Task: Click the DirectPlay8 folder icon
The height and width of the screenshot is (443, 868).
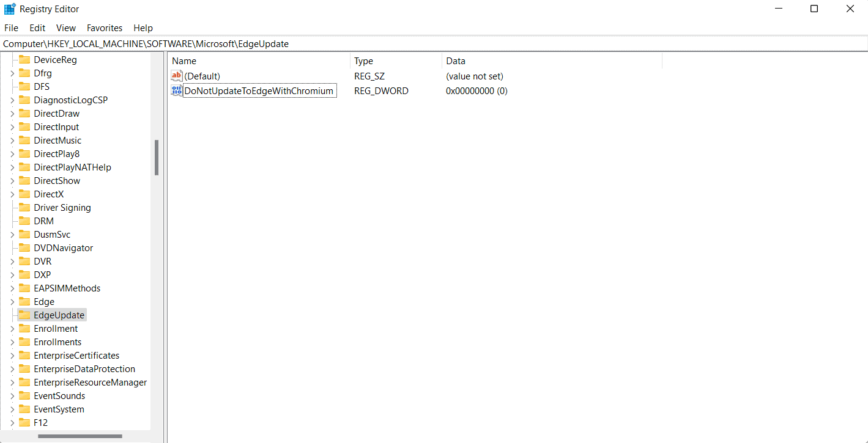Action: pos(24,154)
